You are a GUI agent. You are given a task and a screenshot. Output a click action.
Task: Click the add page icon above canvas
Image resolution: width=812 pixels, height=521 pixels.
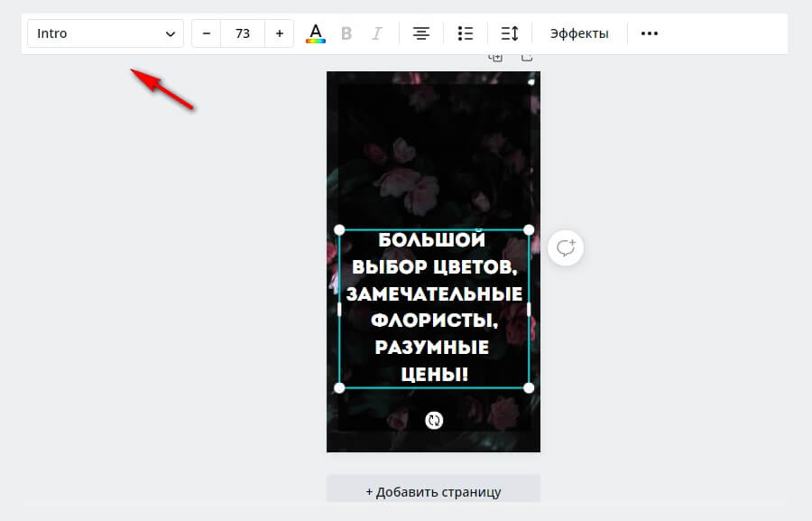[x=527, y=58]
